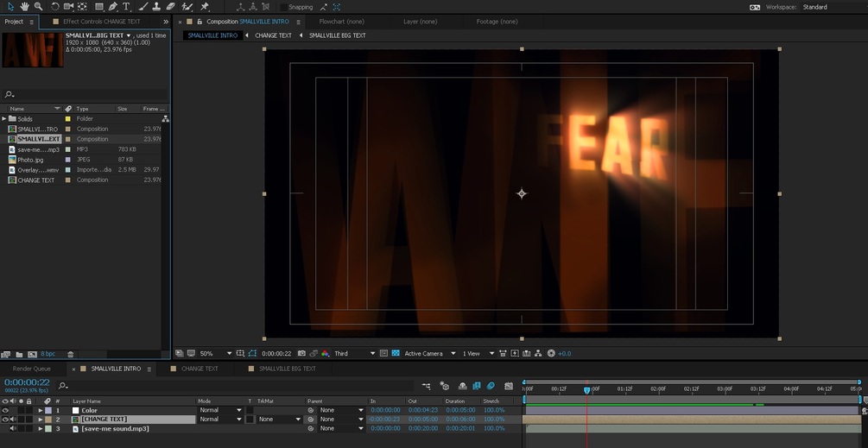Select the Pan Behind anchor point tool

82,7
